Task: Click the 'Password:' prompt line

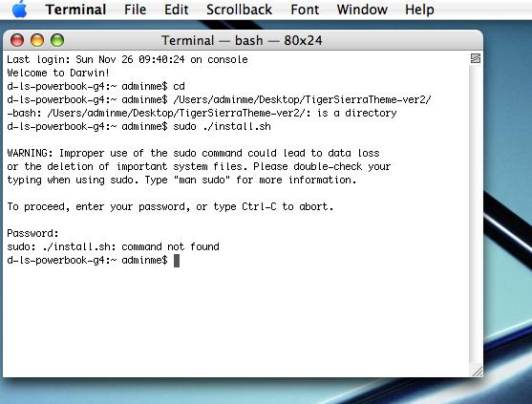Action: (32, 233)
